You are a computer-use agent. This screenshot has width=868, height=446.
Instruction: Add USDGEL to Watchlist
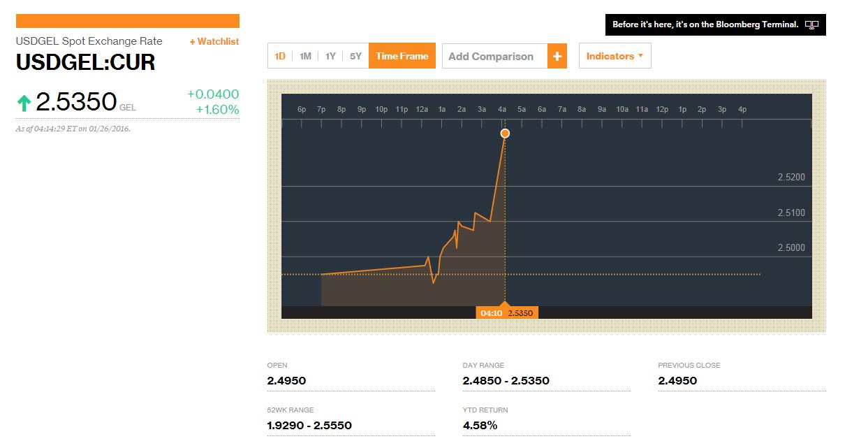point(214,42)
